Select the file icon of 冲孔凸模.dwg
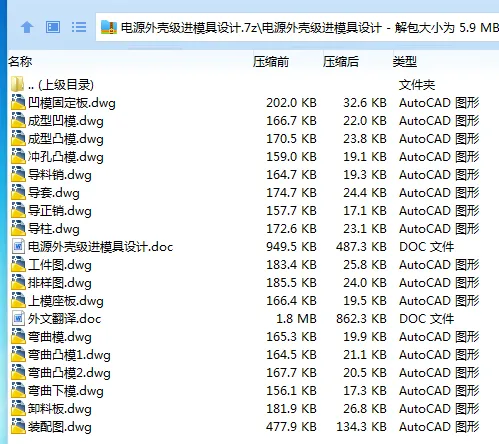Screen dimensions: 499x444 coord(18,156)
